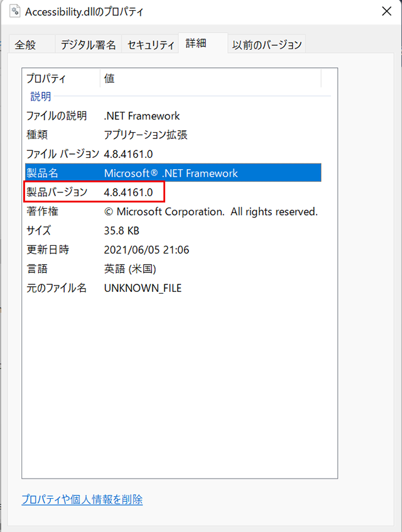The width and height of the screenshot is (402, 532).
Task: Click the 値 column header
Action: click(x=210, y=79)
